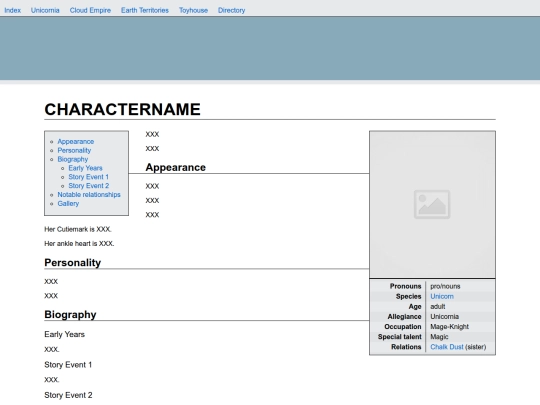Open Story Event 2 contents link

click(x=89, y=186)
